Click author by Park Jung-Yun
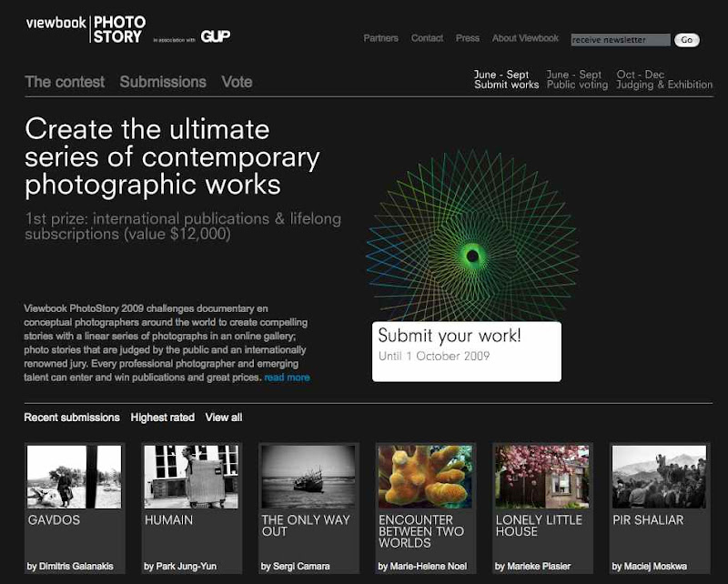This screenshot has height=584, width=728. 180,567
